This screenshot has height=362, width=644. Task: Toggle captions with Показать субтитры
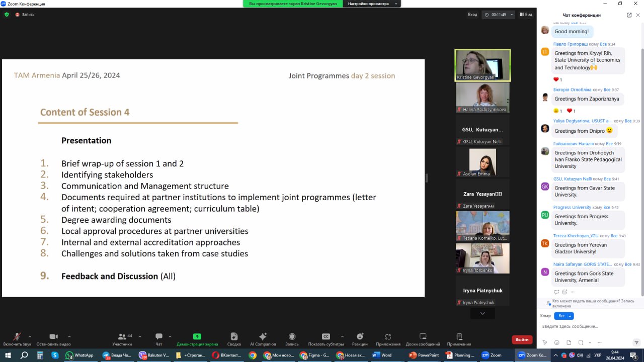click(326, 339)
